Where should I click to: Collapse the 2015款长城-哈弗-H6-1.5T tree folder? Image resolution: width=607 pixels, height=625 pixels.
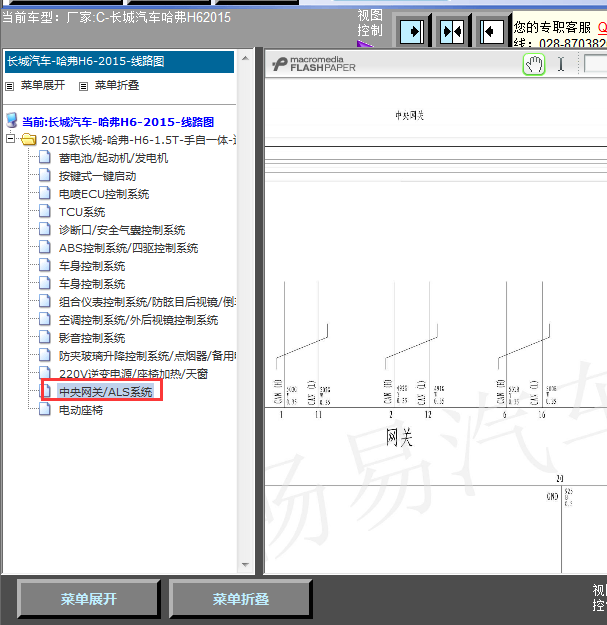click(10, 139)
